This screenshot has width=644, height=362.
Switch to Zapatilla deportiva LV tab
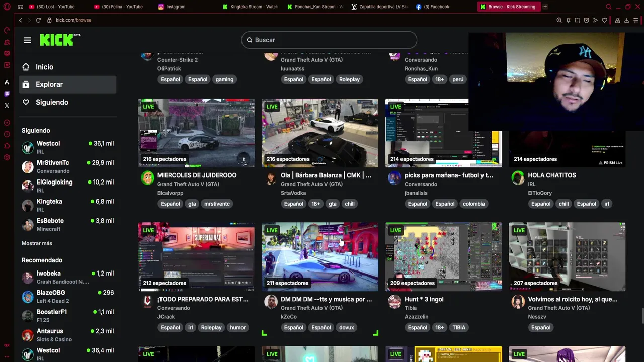(381, 7)
